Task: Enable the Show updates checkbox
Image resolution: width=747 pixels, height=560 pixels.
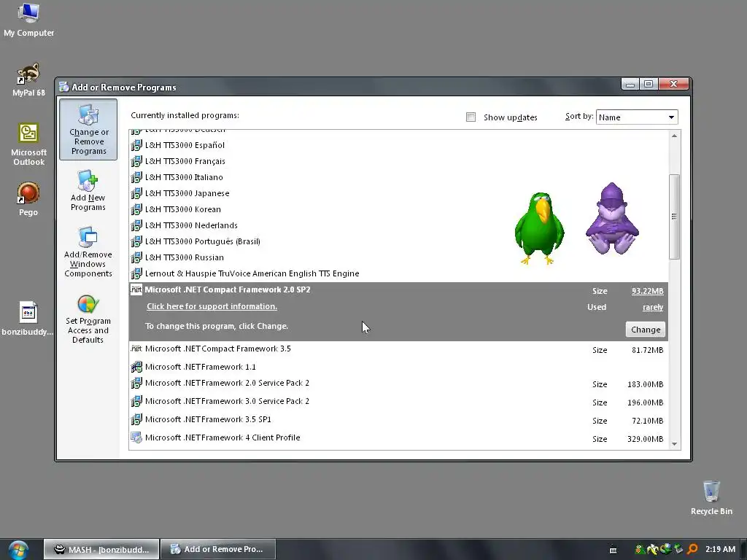Action: pos(471,117)
